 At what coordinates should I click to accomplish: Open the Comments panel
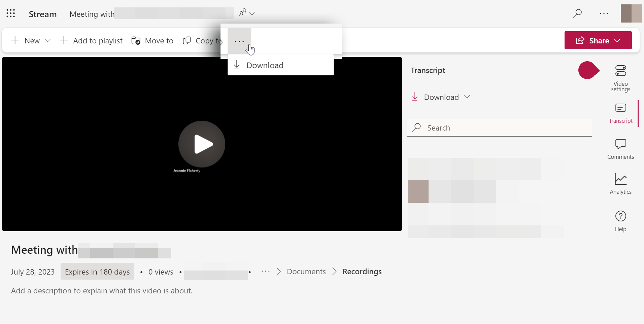[620, 149]
